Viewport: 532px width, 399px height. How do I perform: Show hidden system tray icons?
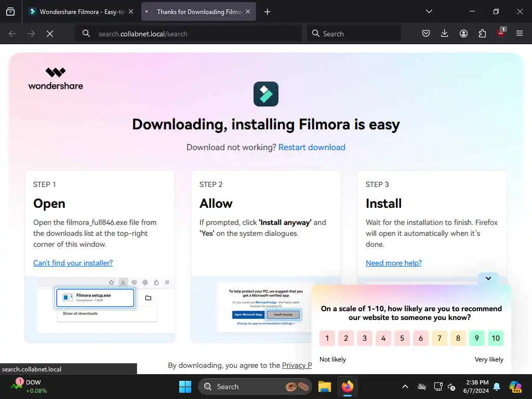(x=405, y=387)
